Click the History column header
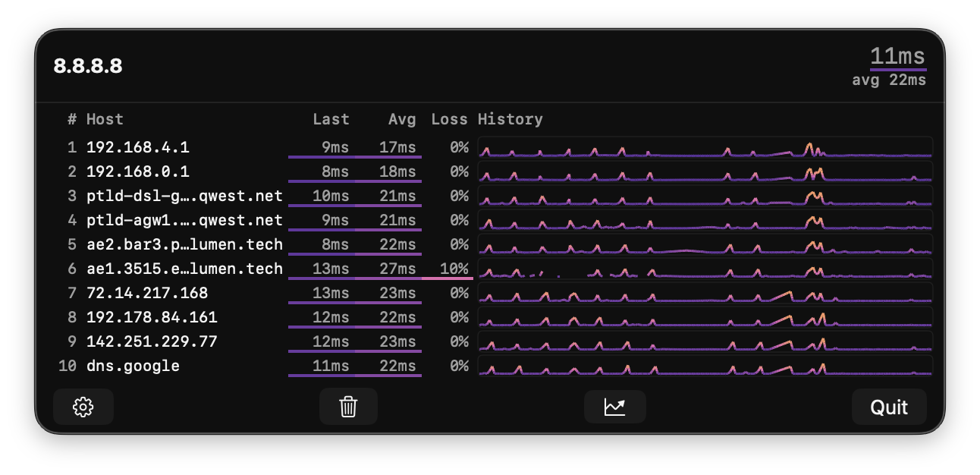This screenshot has width=980, height=475. pyautogui.click(x=510, y=119)
